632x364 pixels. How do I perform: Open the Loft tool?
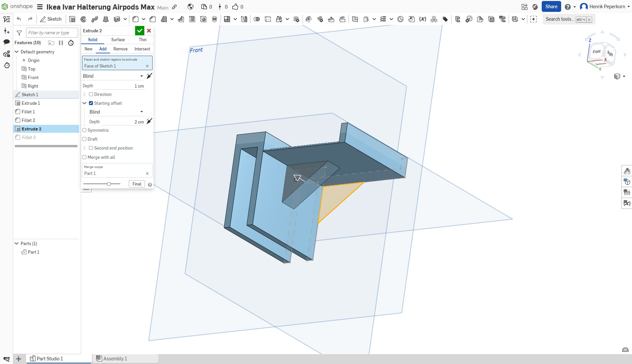106,19
